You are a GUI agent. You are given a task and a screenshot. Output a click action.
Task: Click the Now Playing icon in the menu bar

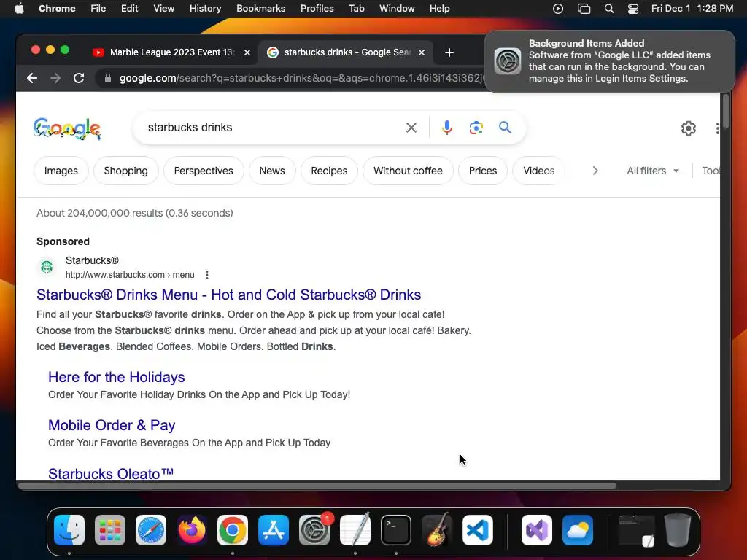(558, 9)
